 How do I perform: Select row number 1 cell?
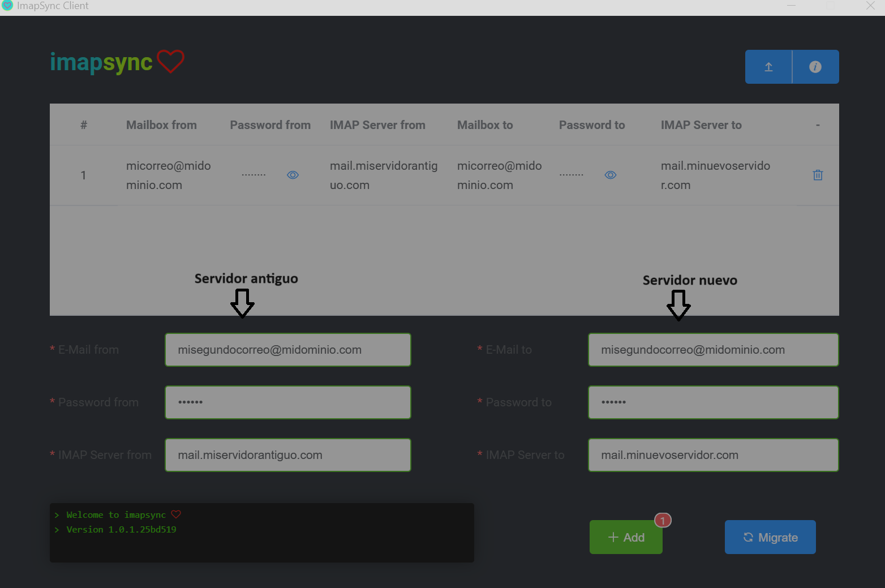(83, 175)
